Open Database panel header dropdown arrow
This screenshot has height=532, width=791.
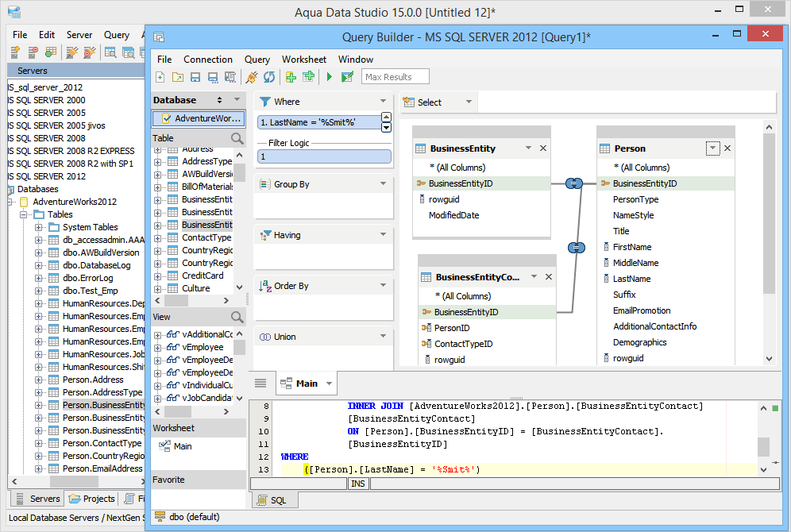(237, 100)
